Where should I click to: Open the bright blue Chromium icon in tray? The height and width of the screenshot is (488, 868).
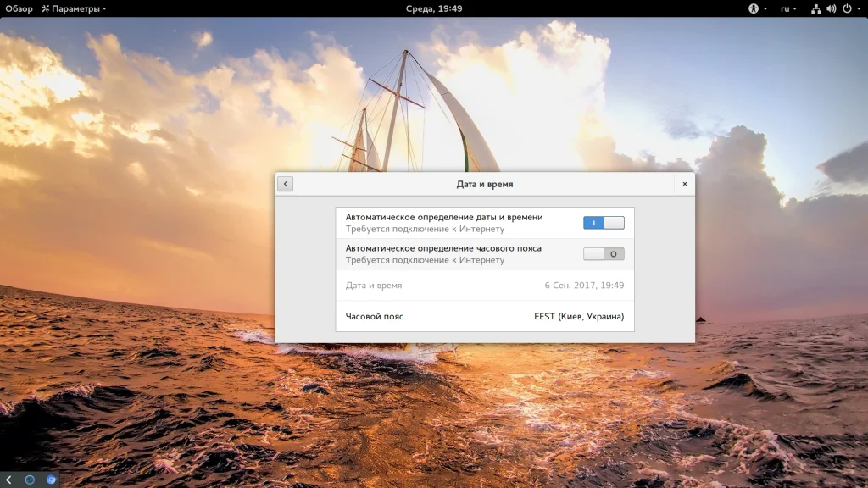click(x=51, y=480)
